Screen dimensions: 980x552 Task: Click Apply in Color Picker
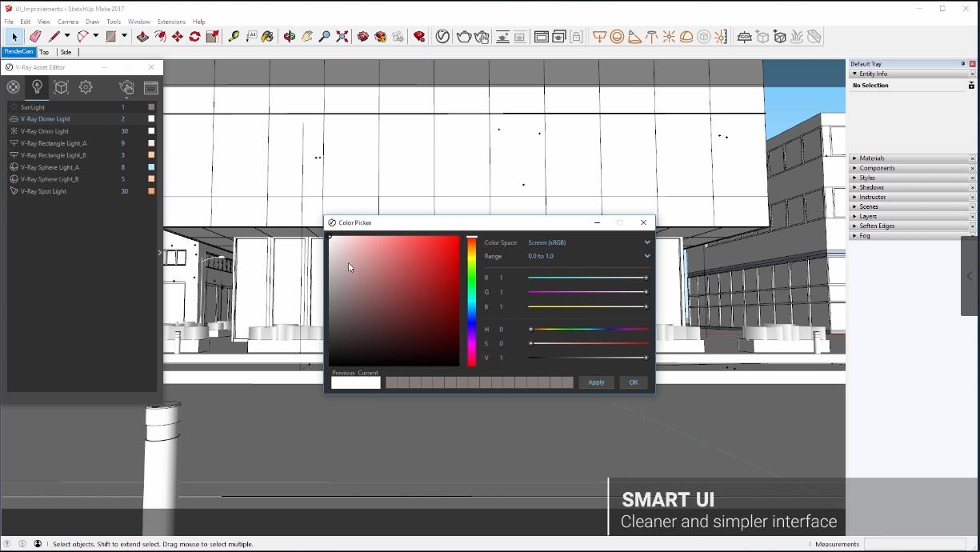596,382
